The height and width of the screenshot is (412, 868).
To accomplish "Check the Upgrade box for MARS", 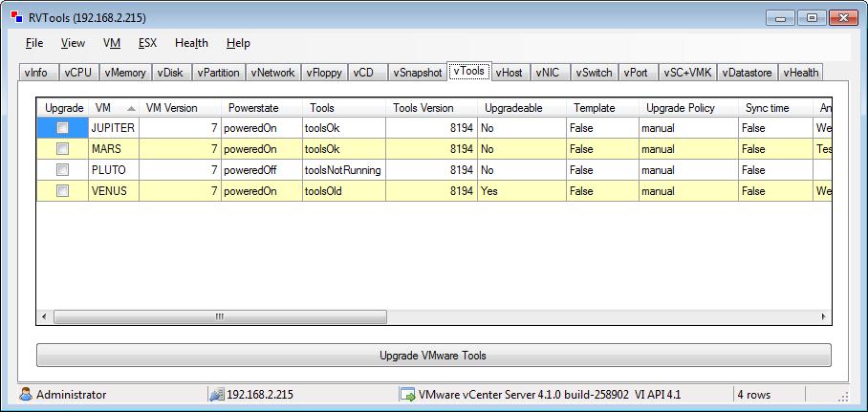I will coord(62,149).
